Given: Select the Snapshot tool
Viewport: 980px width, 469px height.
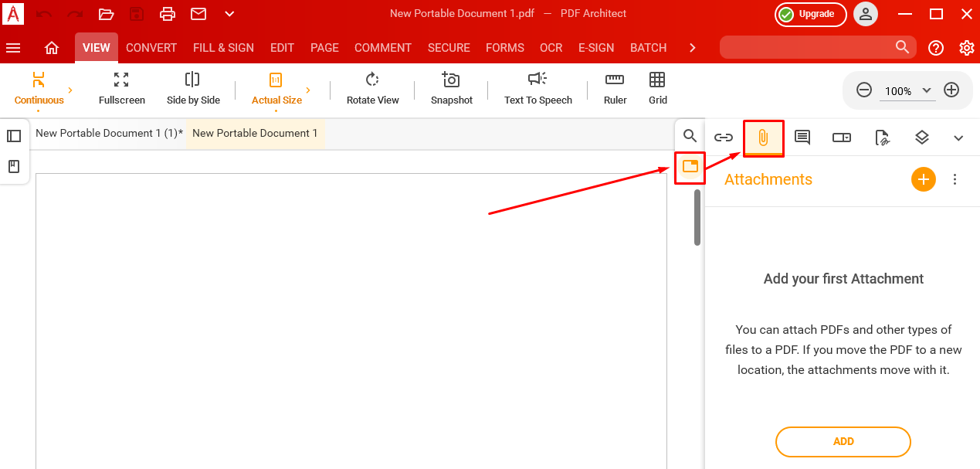Looking at the screenshot, I should coord(451,89).
